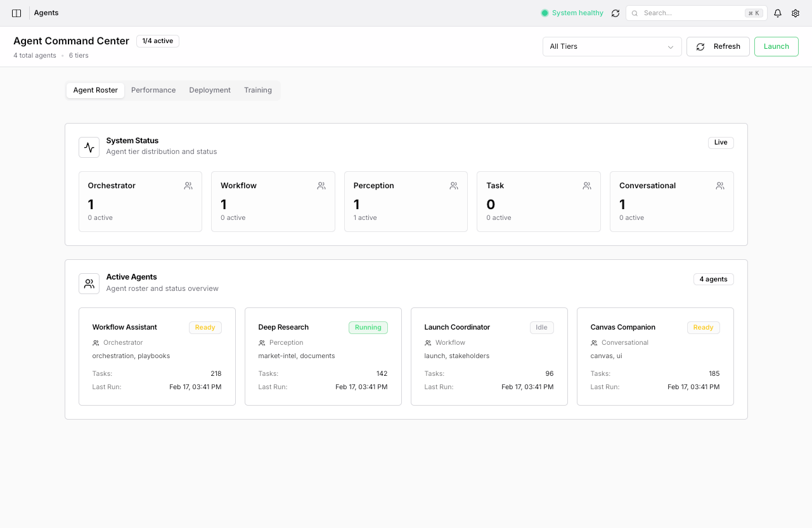Click the Orchestrator tier users icon
The height and width of the screenshot is (528, 812).
pos(188,186)
